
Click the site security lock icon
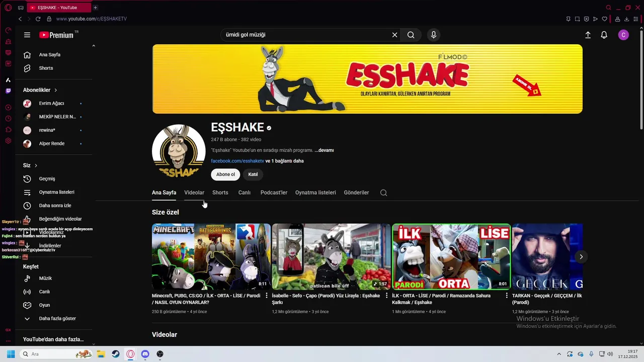pos(49,19)
